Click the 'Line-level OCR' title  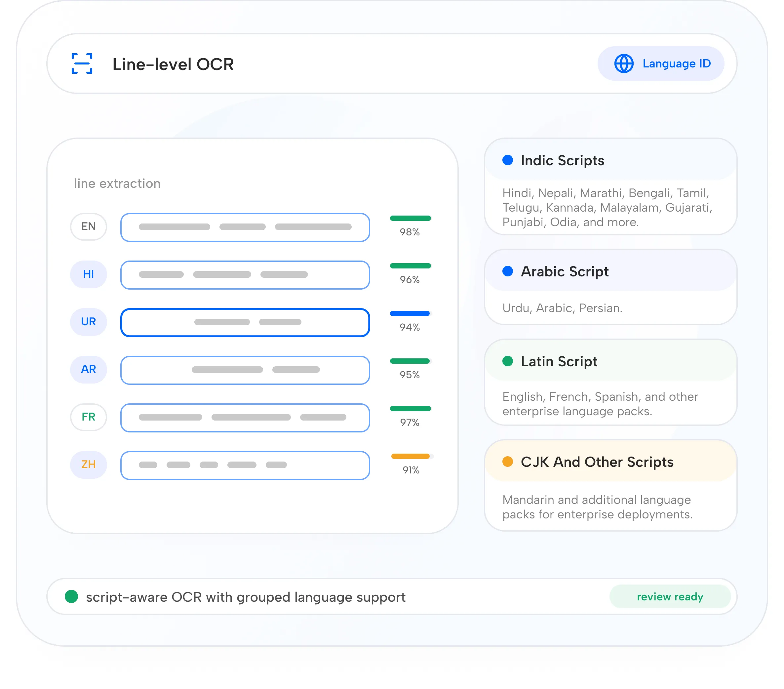[x=173, y=64]
